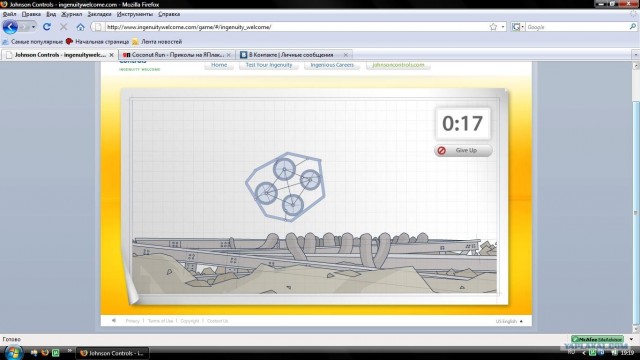The image size is (640, 360).
Task: Toggle the page sound speaker icon
Action: [114, 321]
